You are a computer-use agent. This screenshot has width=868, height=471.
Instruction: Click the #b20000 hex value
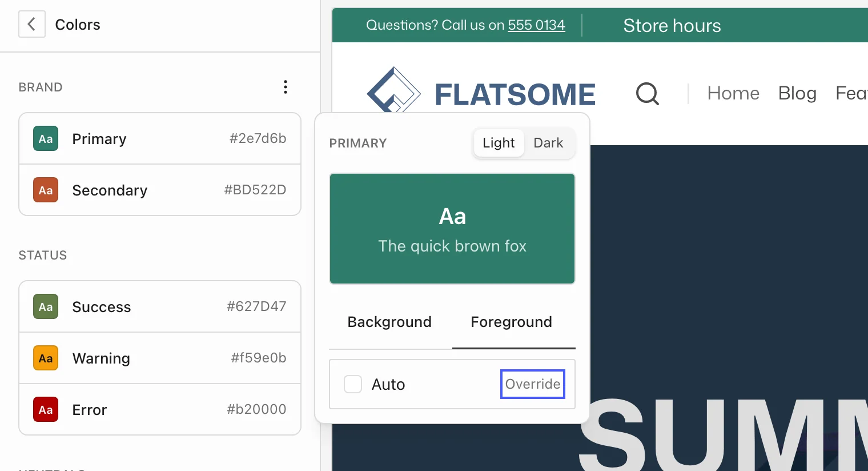click(x=256, y=409)
